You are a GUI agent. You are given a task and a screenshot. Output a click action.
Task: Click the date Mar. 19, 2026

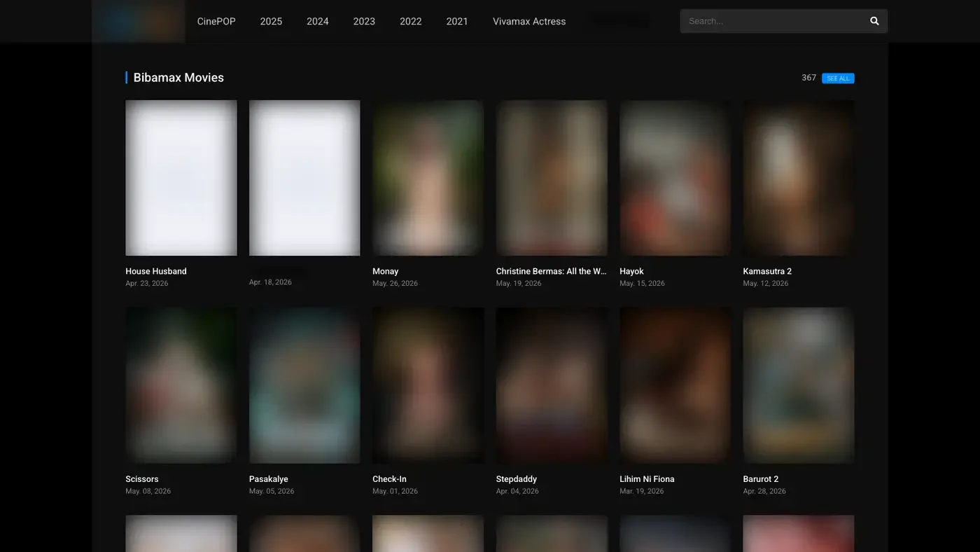point(642,491)
